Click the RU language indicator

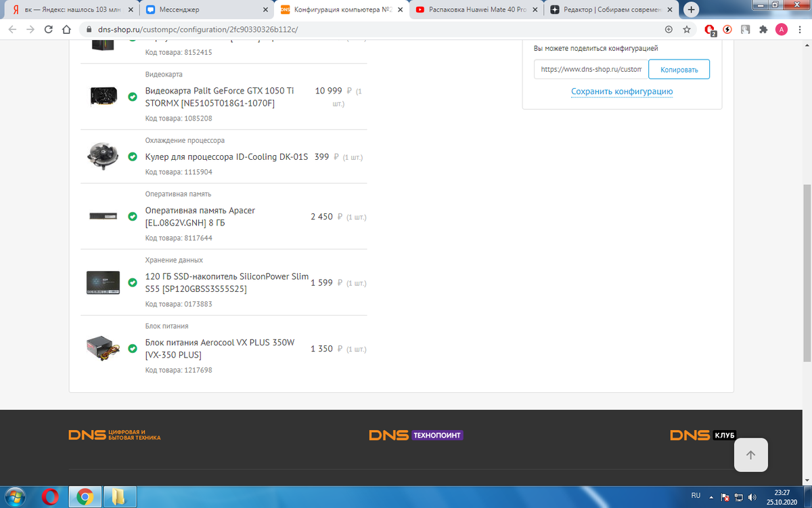[x=696, y=495]
